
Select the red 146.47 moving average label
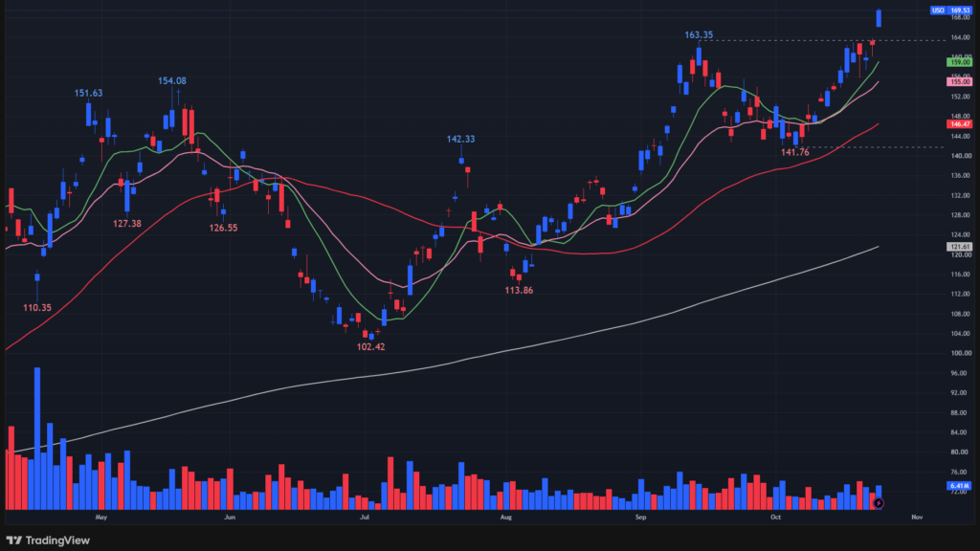[959, 124]
